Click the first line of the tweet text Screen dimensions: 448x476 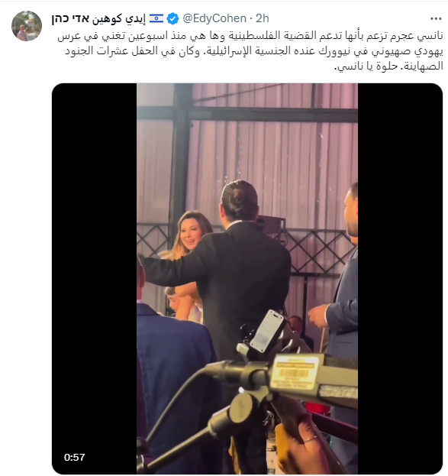pos(250,36)
